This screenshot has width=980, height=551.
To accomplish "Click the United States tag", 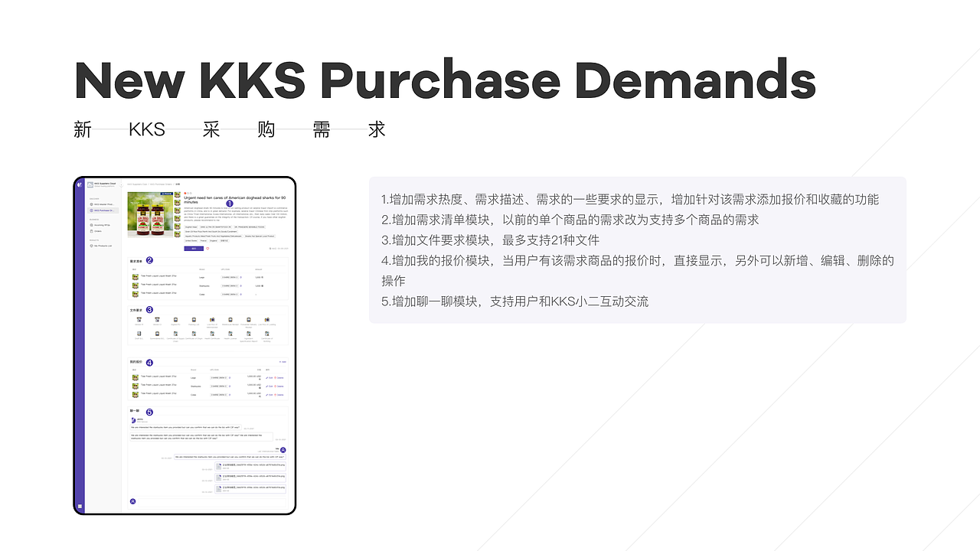I will pos(191,240).
